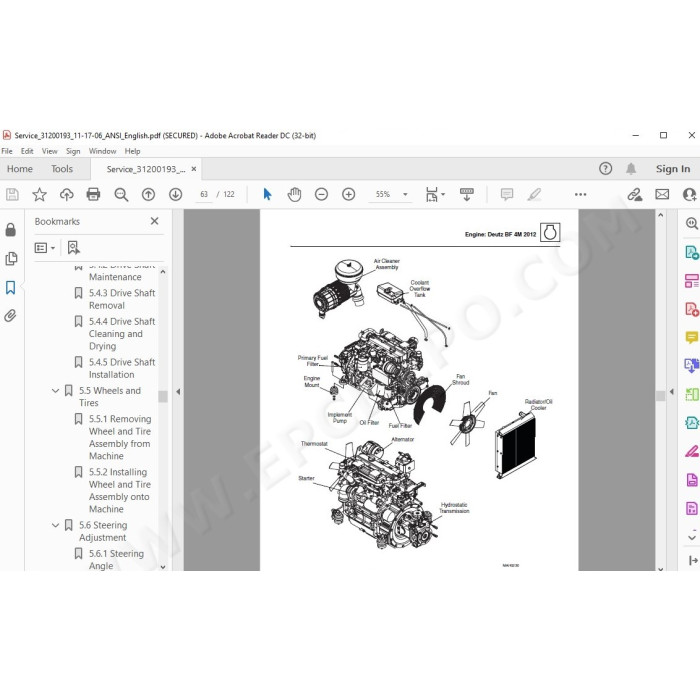This screenshot has height=700, width=700.
Task: Close the Bookmarks panel
Action: [x=154, y=221]
